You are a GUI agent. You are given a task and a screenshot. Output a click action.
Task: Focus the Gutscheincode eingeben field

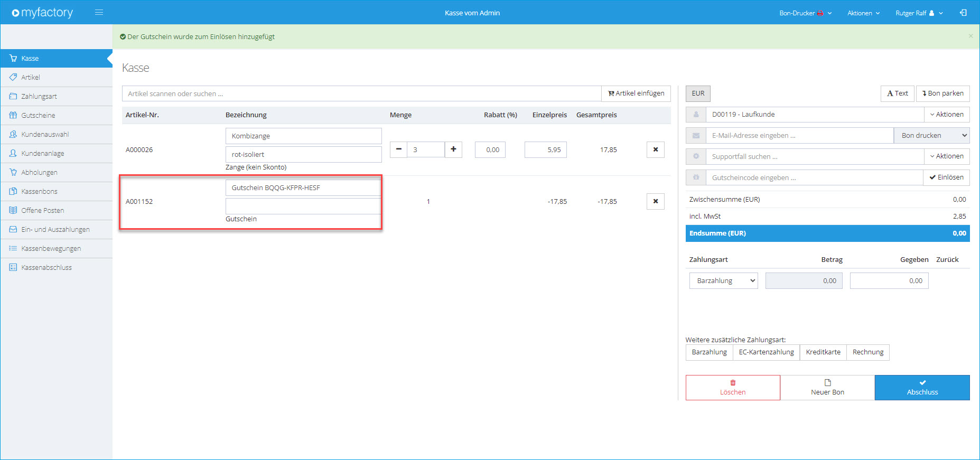tap(815, 177)
